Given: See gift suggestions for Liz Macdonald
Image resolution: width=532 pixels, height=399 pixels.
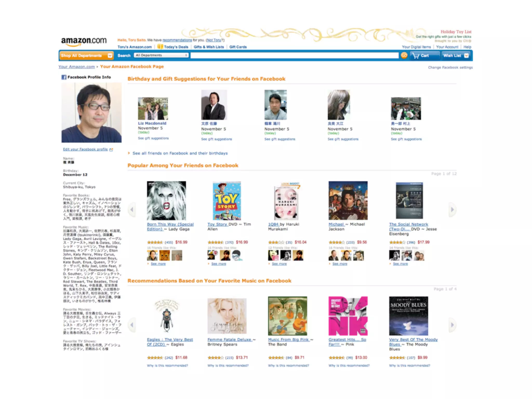Looking at the screenshot, I should (153, 138).
